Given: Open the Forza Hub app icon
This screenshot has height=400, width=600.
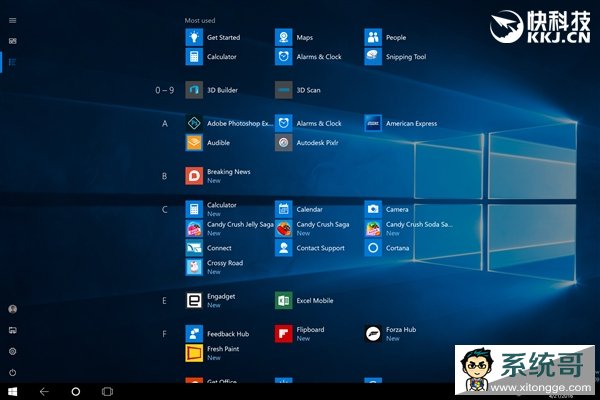Looking at the screenshot, I should [373, 334].
